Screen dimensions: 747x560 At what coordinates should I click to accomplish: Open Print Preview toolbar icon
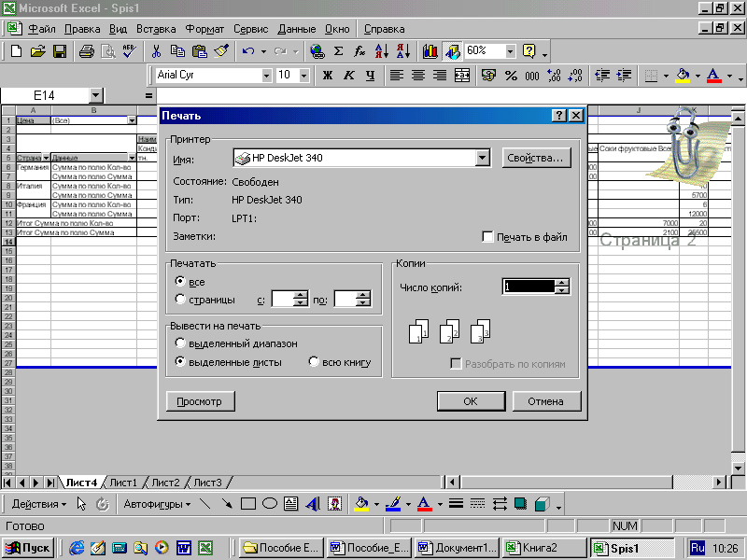pos(108,51)
